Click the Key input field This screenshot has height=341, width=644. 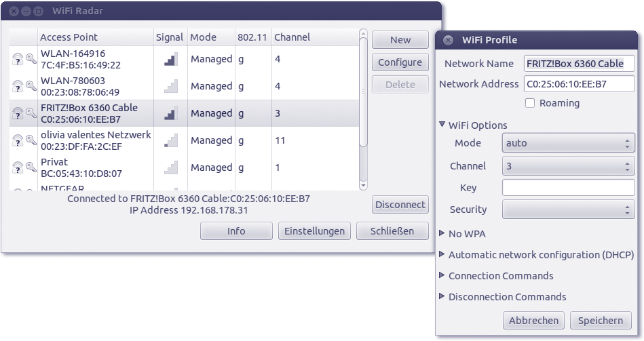coord(568,188)
